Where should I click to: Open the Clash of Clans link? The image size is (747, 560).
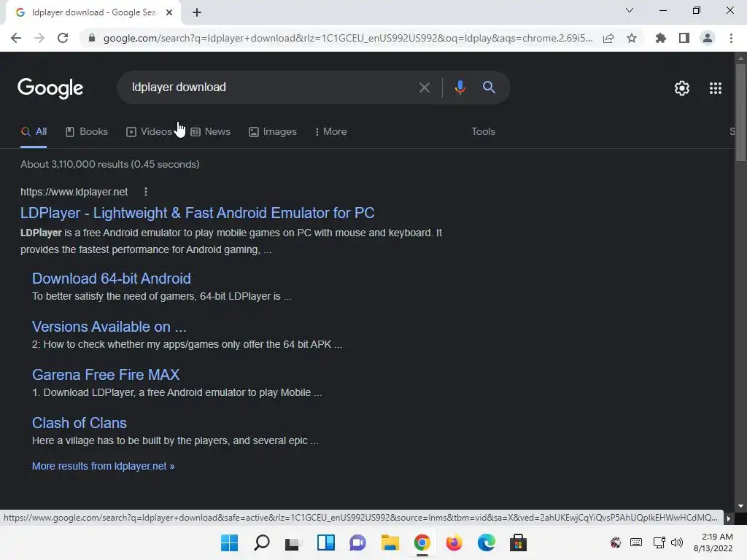(80, 423)
